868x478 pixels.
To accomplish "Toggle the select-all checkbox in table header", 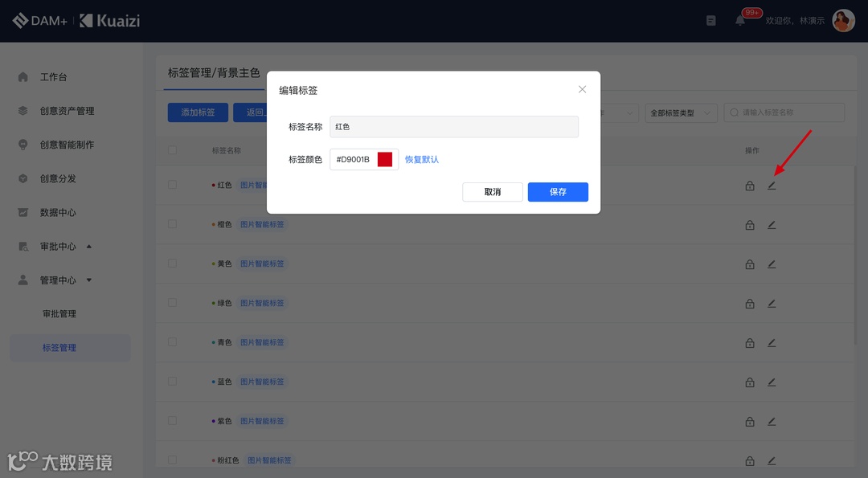I will [172, 150].
